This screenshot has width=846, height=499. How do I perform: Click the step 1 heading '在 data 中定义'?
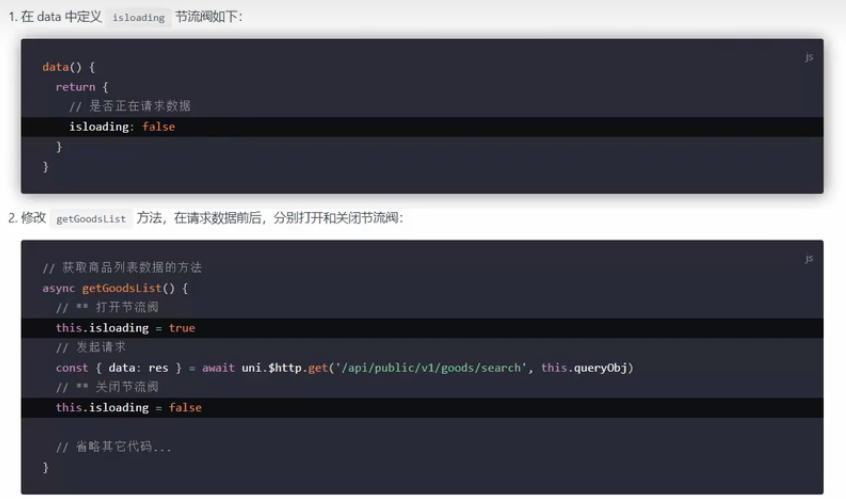tap(61, 17)
